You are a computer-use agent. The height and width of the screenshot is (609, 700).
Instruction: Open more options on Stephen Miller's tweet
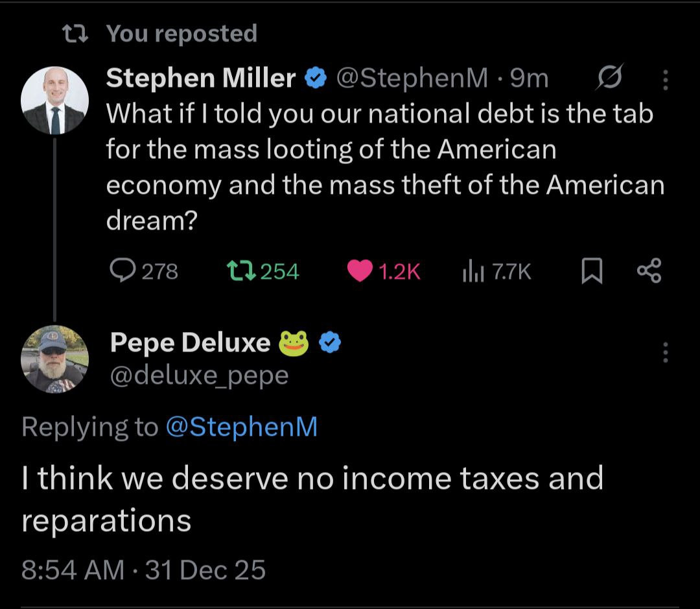[x=665, y=79]
